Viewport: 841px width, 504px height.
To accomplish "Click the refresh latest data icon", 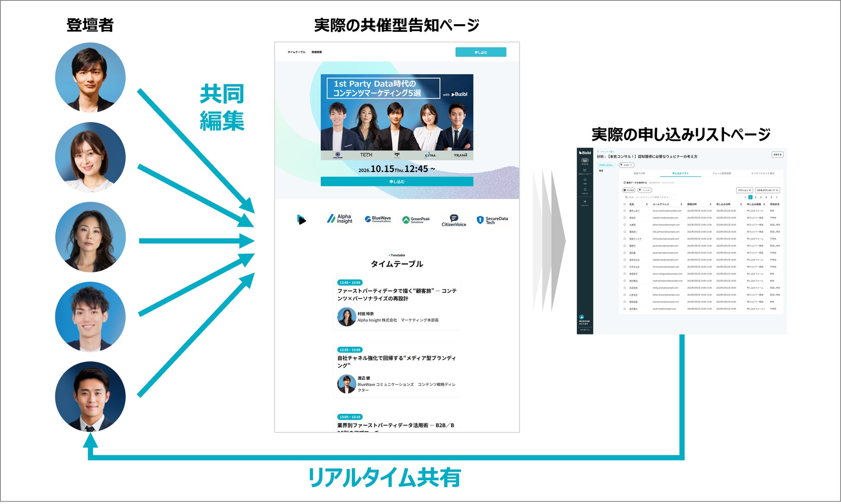I will click(x=624, y=183).
